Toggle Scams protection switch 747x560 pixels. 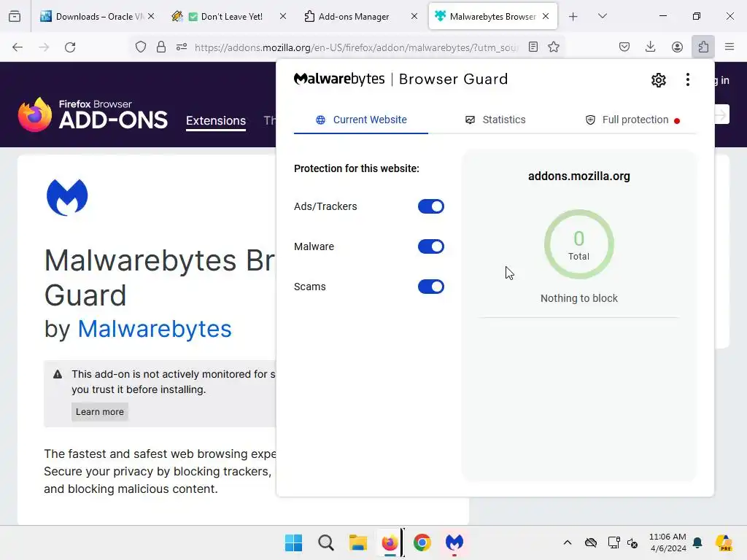(430, 287)
